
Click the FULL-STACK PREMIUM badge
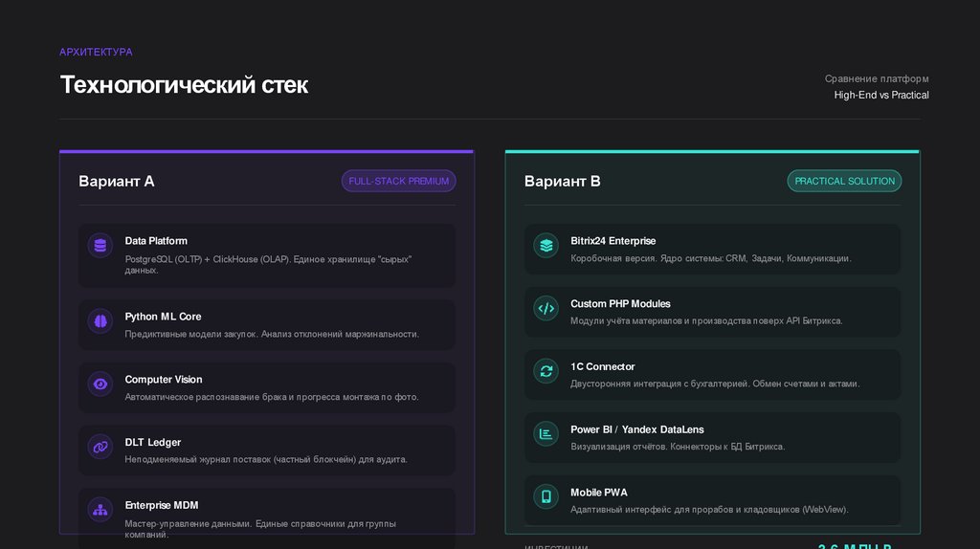coord(398,181)
